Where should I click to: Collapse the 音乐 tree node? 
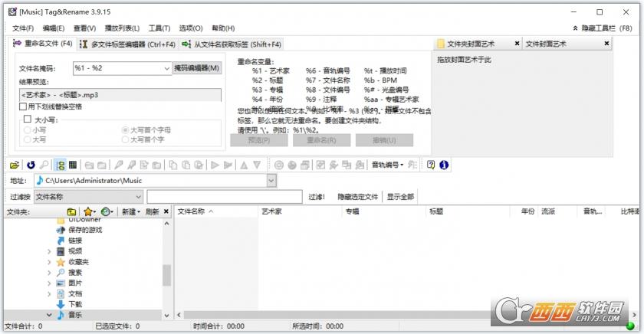49,315
